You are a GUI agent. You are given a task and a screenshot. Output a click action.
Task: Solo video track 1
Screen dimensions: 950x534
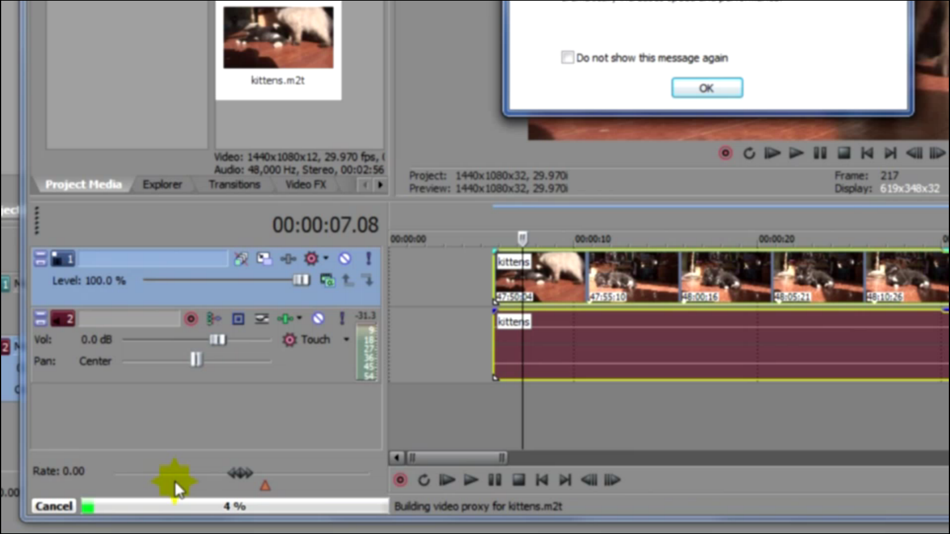coord(368,259)
